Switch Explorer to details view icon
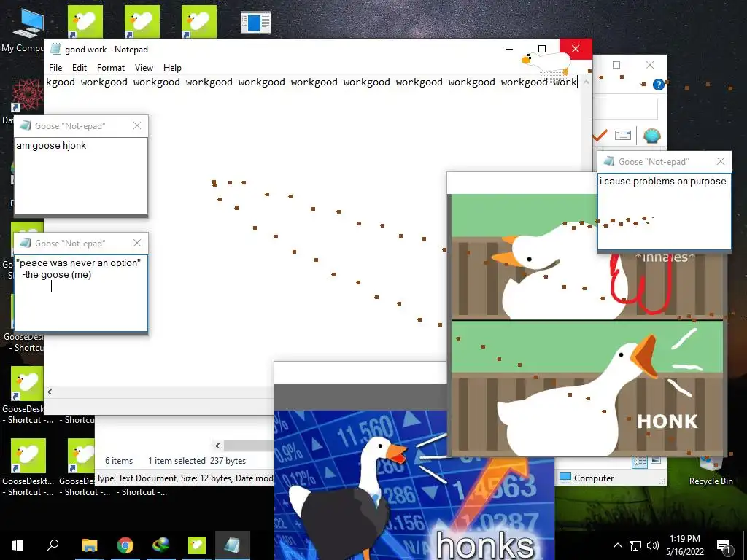Image resolution: width=747 pixels, height=560 pixels. (640, 461)
